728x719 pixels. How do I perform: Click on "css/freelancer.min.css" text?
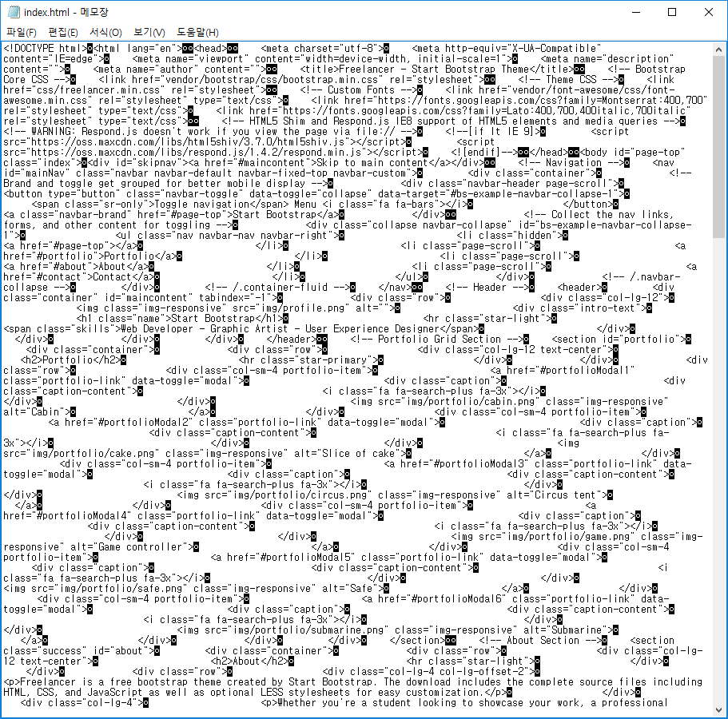(98, 90)
